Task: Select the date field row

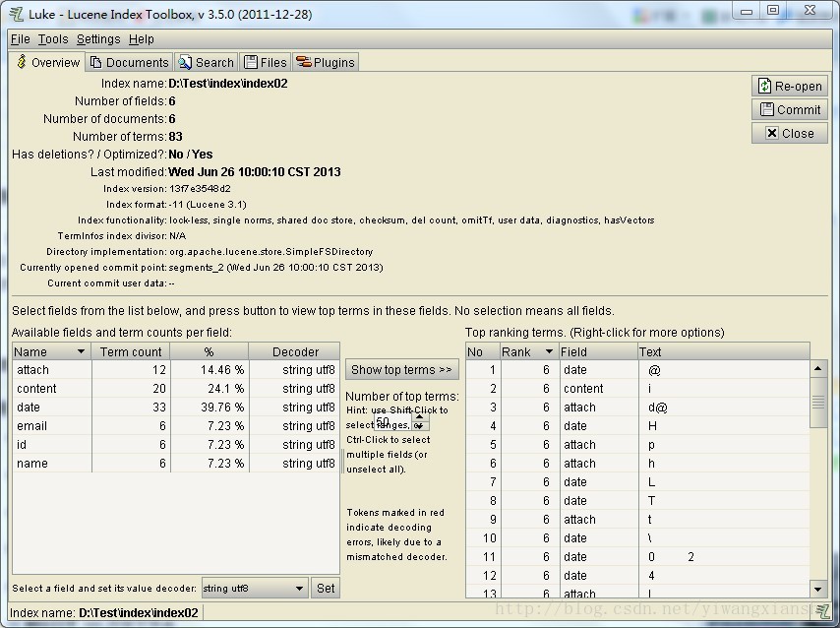Action: coord(176,408)
